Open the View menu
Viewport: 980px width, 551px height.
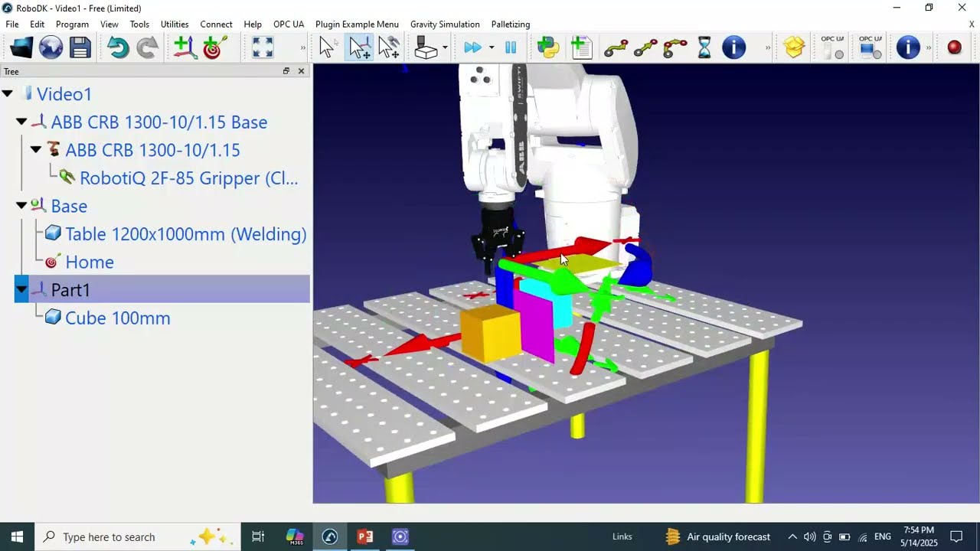click(x=109, y=24)
